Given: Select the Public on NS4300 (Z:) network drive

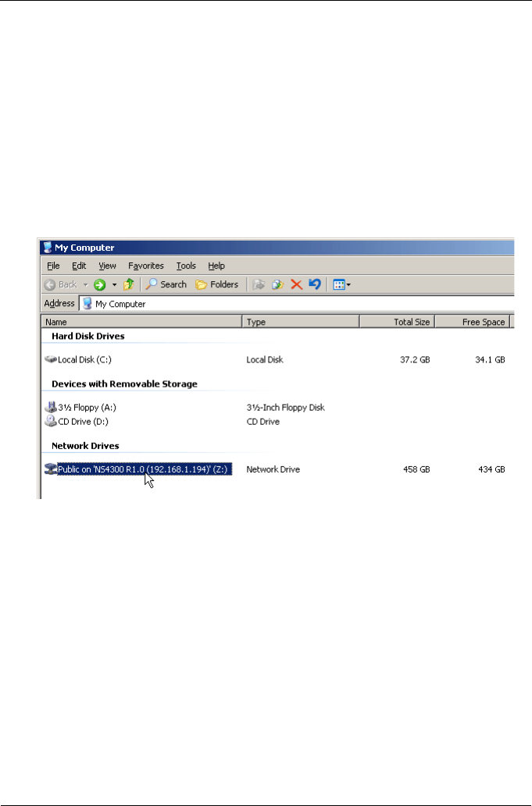Looking at the screenshot, I should pyautogui.click(x=145, y=469).
